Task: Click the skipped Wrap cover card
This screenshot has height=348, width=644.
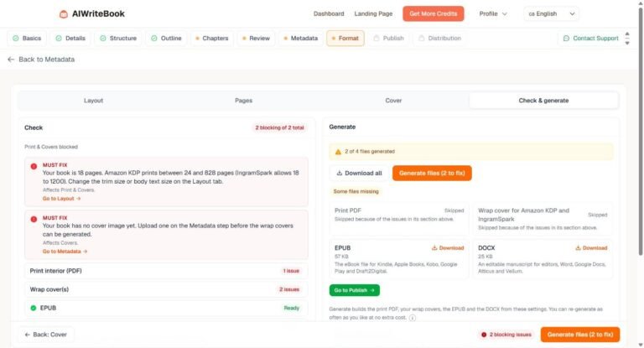Action: (x=543, y=219)
